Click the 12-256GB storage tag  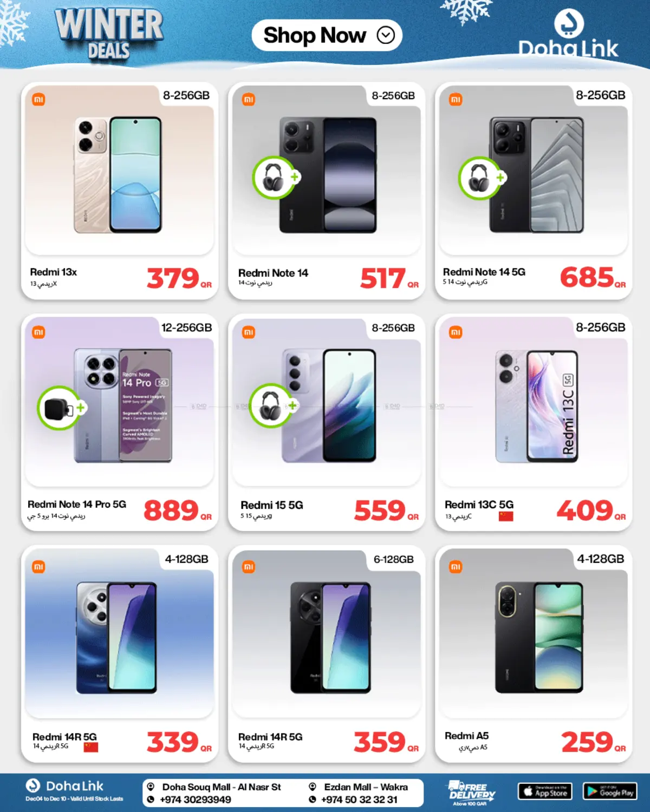coord(186,328)
